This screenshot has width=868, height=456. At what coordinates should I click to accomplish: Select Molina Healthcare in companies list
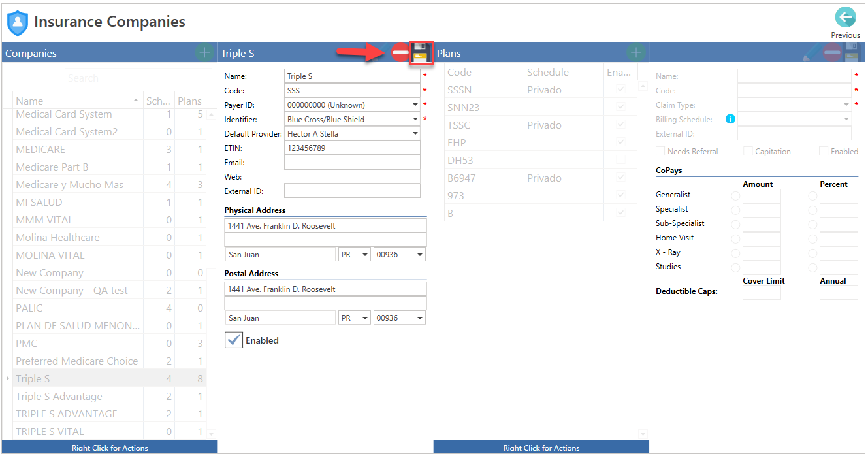109,238
